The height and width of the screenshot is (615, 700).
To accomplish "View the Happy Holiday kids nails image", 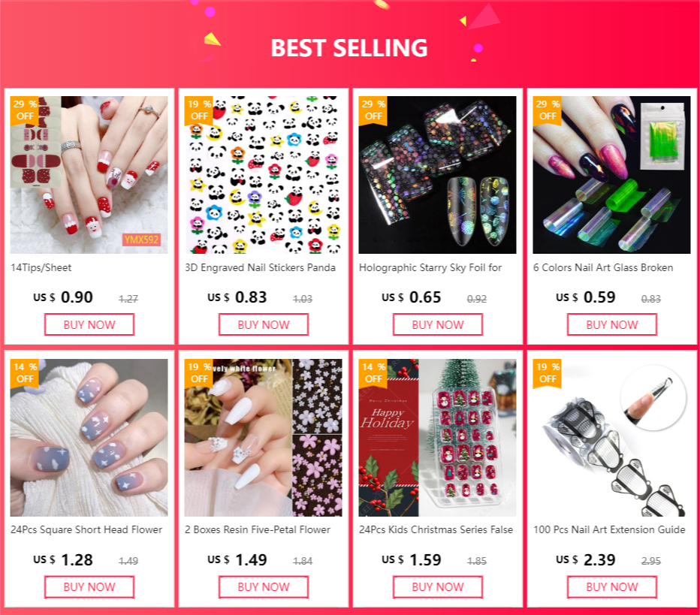I will coord(437,437).
